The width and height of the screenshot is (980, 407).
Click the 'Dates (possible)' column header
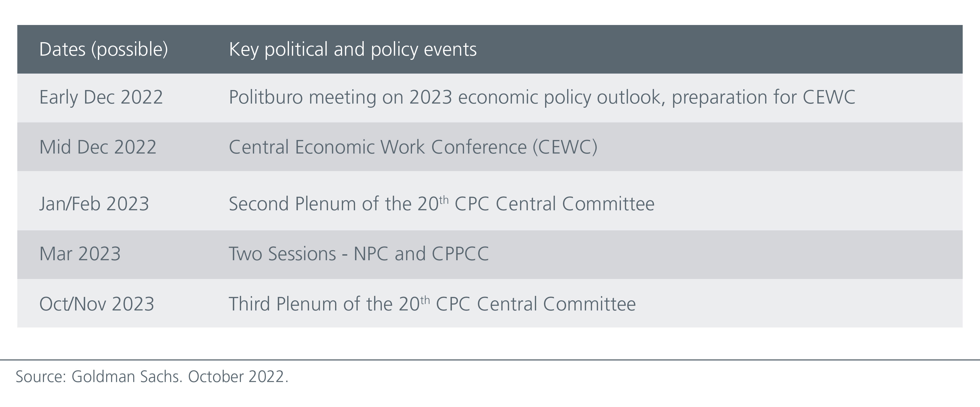(x=104, y=50)
